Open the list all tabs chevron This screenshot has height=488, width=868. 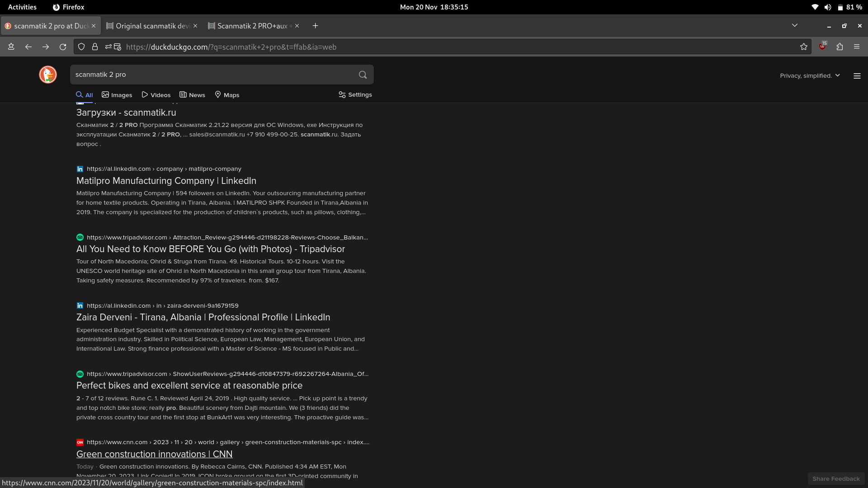click(x=794, y=26)
